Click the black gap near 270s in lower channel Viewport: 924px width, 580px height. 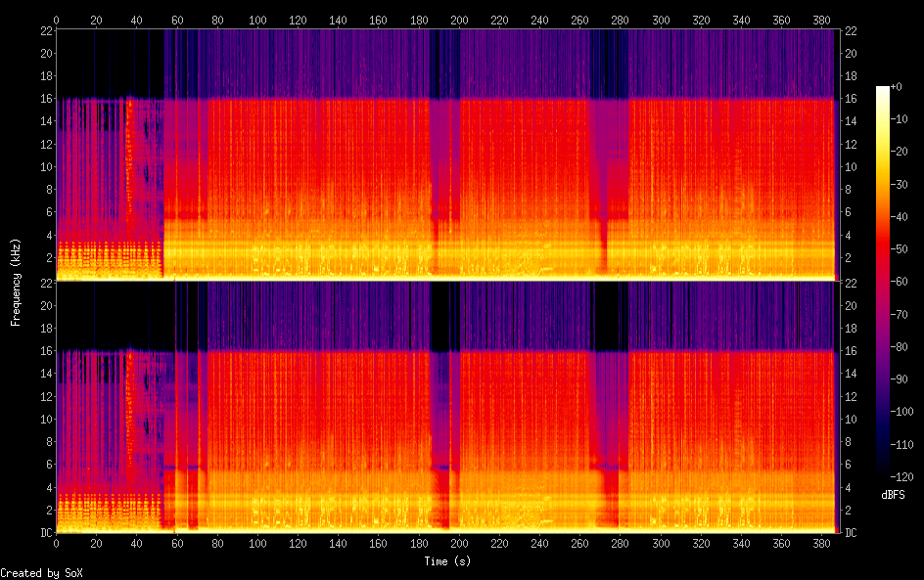click(x=608, y=315)
